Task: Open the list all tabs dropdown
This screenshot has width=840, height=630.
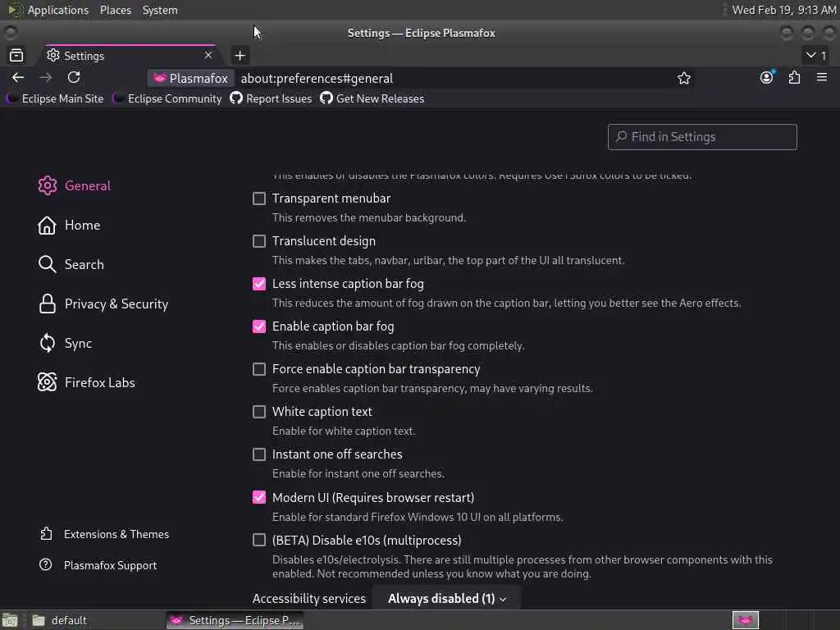Action: (x=816, y=55)
